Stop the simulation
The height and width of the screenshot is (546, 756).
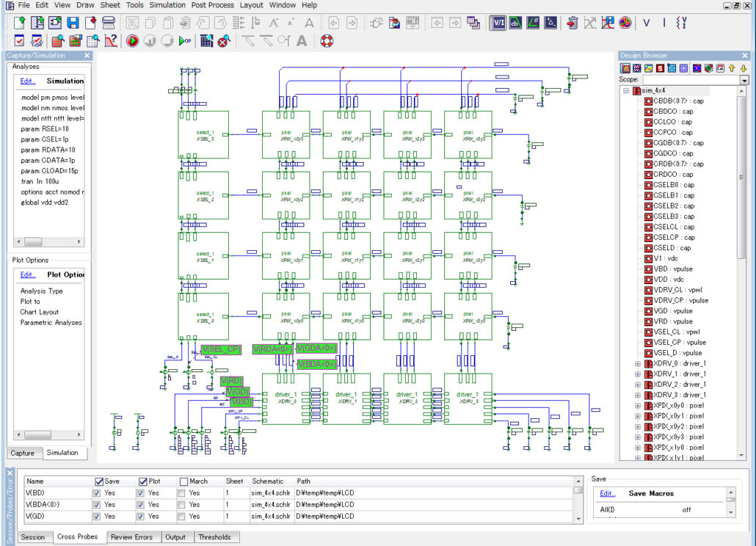(167, 42)
